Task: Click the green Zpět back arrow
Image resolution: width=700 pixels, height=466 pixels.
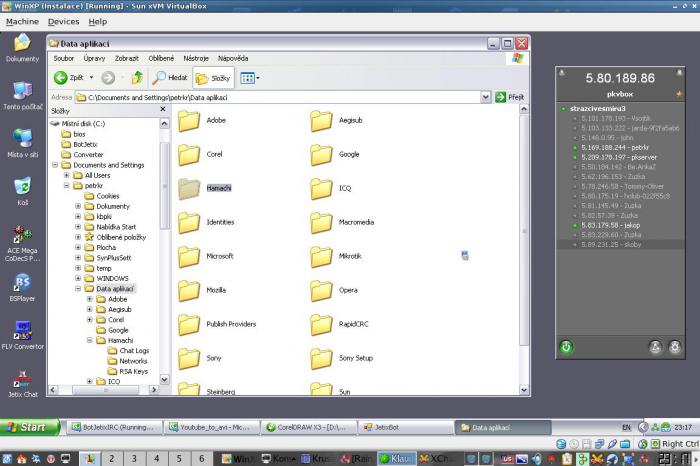Action: pos(60,78)
